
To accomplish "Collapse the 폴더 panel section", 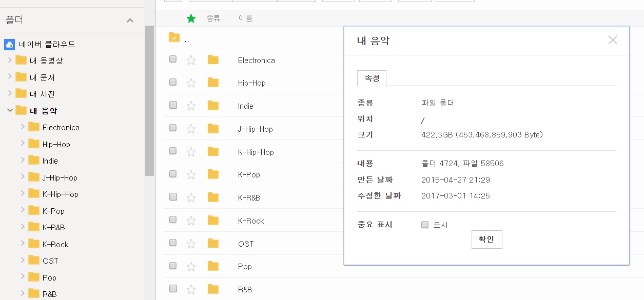I will (130, 21).
